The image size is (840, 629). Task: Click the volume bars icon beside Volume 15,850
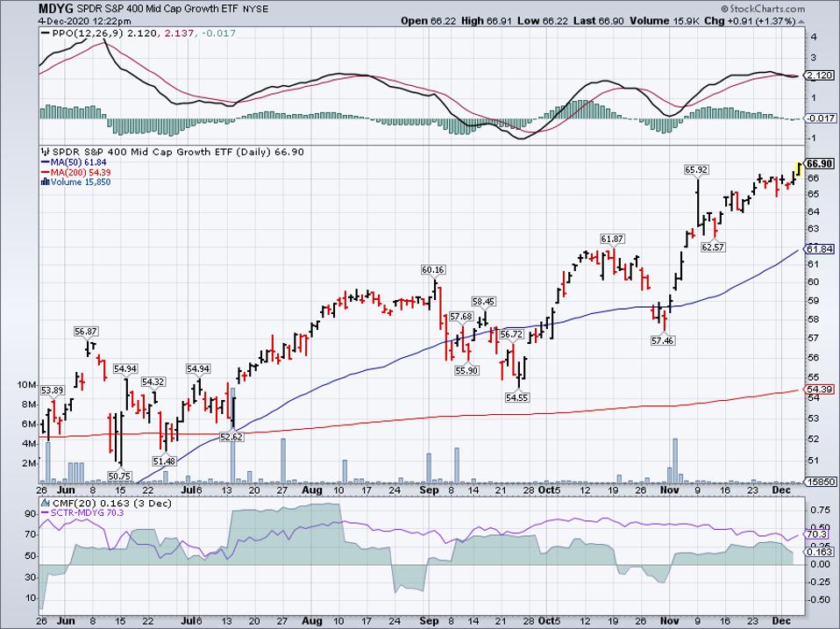(45, 182)
